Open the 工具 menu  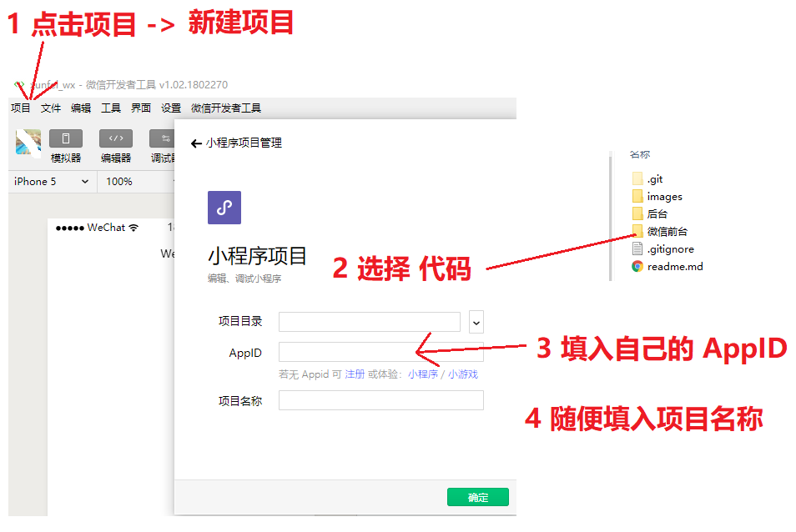click(x=111, y=108)
